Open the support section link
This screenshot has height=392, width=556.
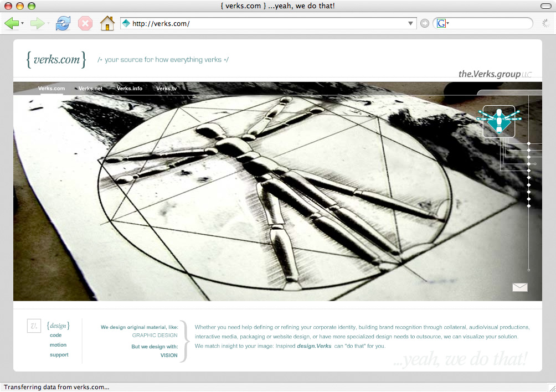click(x=59, y=354)
